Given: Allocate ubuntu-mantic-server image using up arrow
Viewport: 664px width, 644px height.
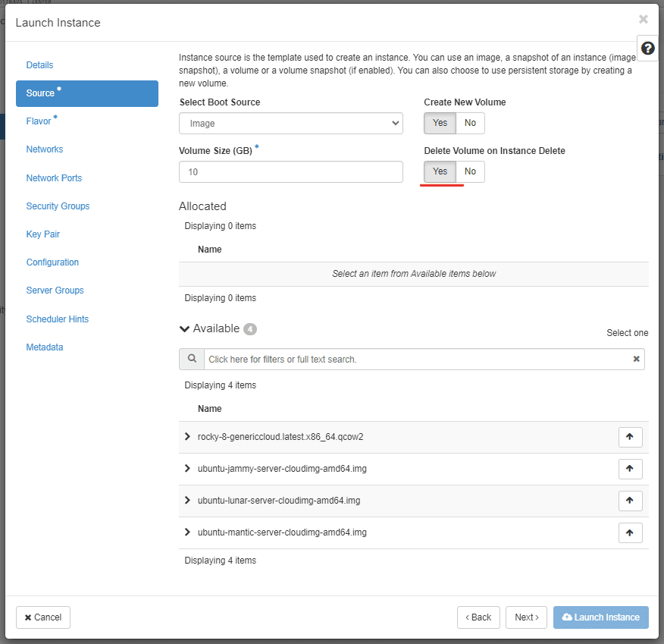Looking at the screenshot, I should pos(630,532).
